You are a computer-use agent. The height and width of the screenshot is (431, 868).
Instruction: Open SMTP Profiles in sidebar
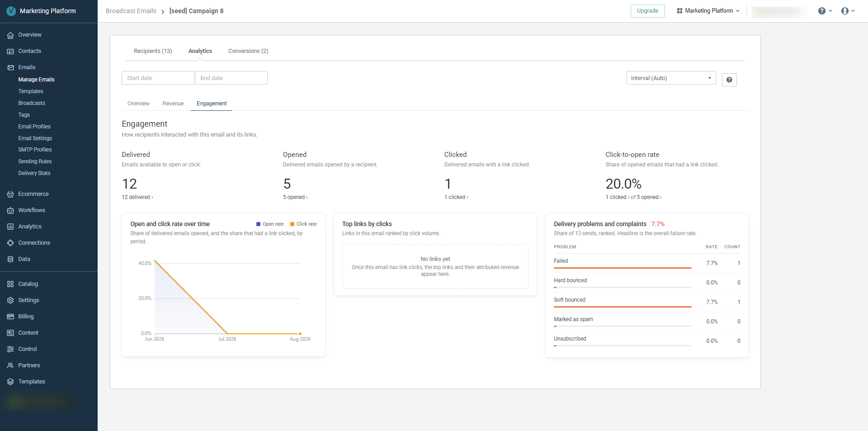point(35,150)
